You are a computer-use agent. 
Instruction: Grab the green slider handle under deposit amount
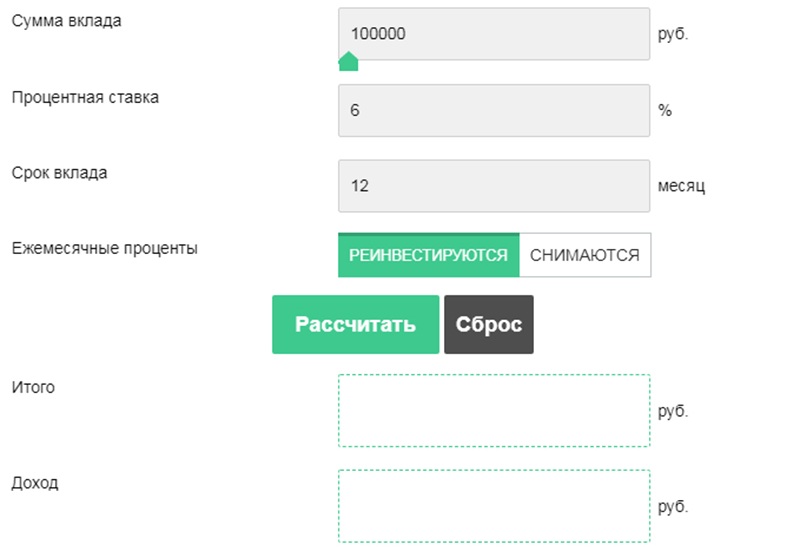[x=348, y=63]
